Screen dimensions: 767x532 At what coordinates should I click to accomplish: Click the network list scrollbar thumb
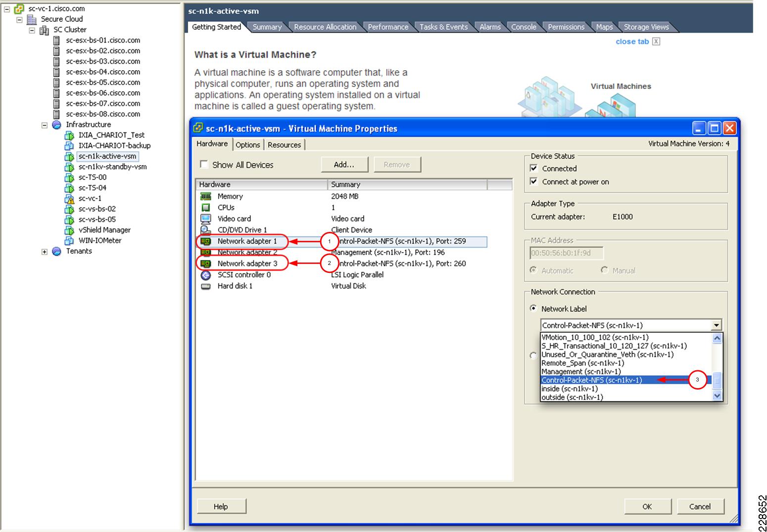click(x=717, y=381)
